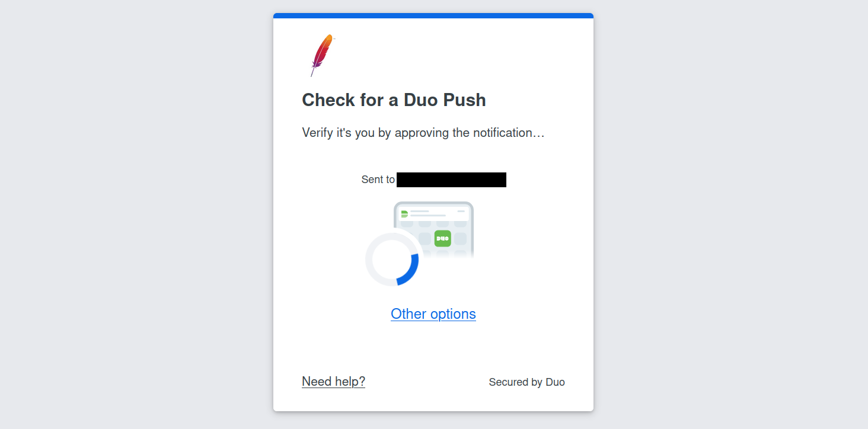Click the Apache feather logo
The width and height of the screenshot is (868, 429).
(322, 55)
